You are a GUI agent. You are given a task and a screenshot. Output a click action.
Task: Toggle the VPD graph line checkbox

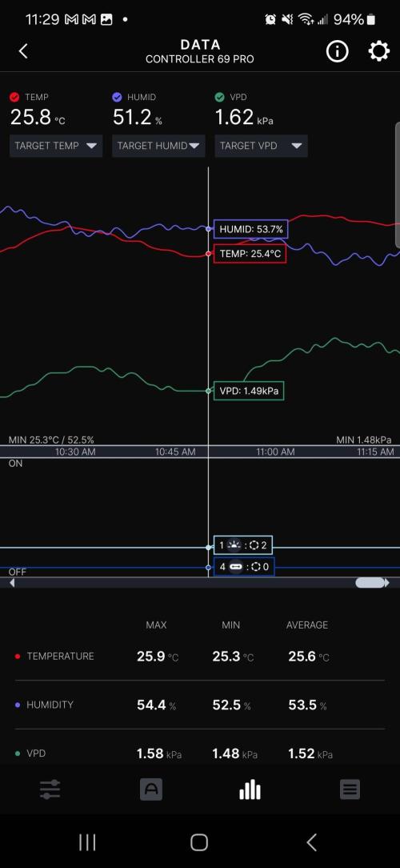pos(220,98)
